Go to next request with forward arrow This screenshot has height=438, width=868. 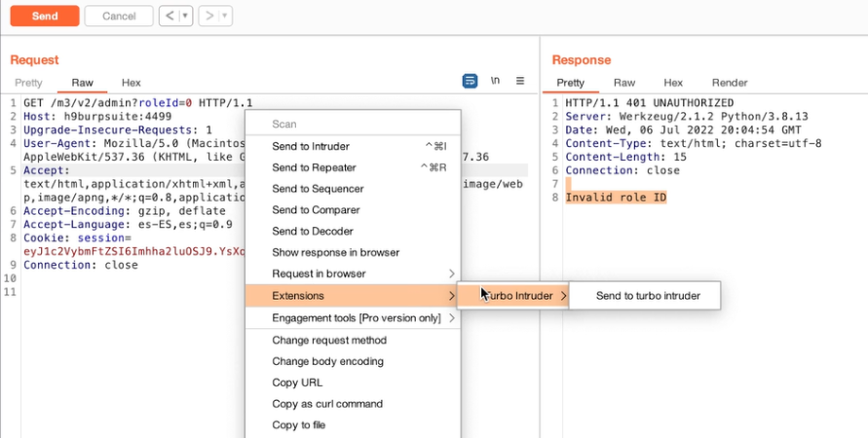point(209,16)
